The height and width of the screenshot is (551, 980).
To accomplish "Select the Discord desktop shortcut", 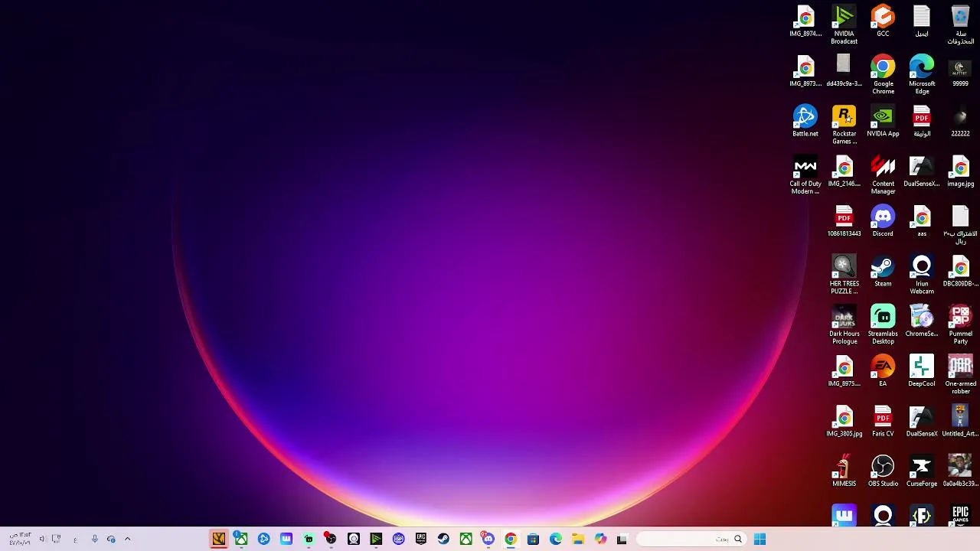I will tap(883, 221).
